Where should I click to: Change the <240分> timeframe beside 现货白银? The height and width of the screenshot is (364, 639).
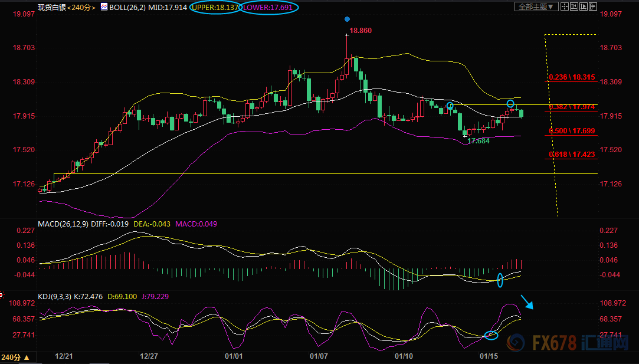[79, 8]
